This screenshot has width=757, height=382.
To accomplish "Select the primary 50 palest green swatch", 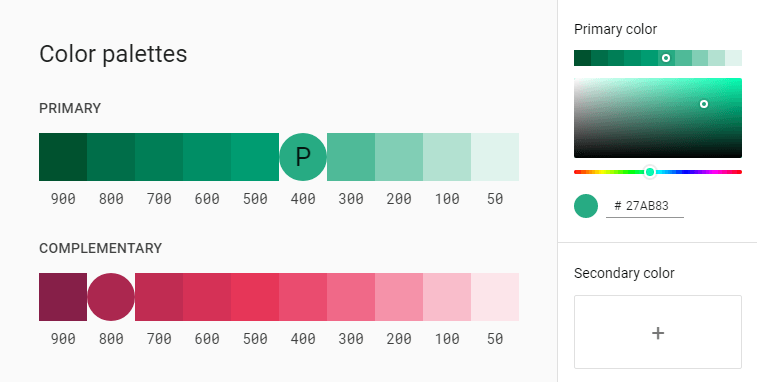I will (495, 157).
